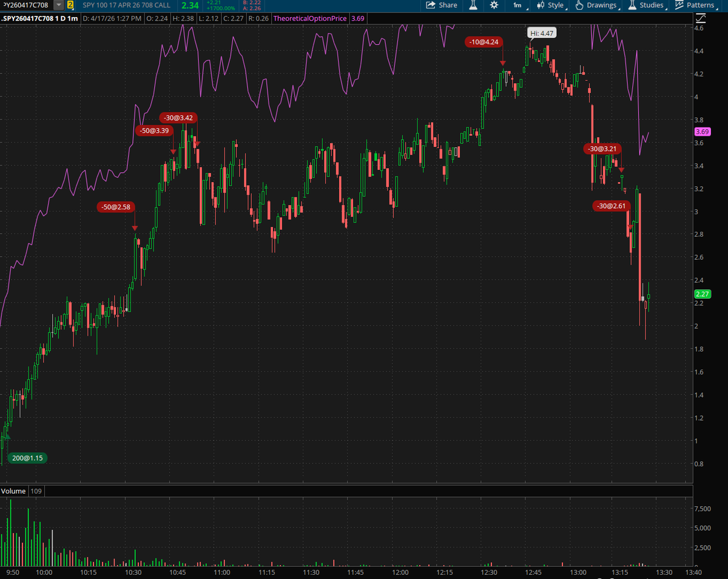Image resolution: width=728 pixels, height=579 pixels.
Task: Select the -50@2.58 sell bubble
Action: (115, 207)
